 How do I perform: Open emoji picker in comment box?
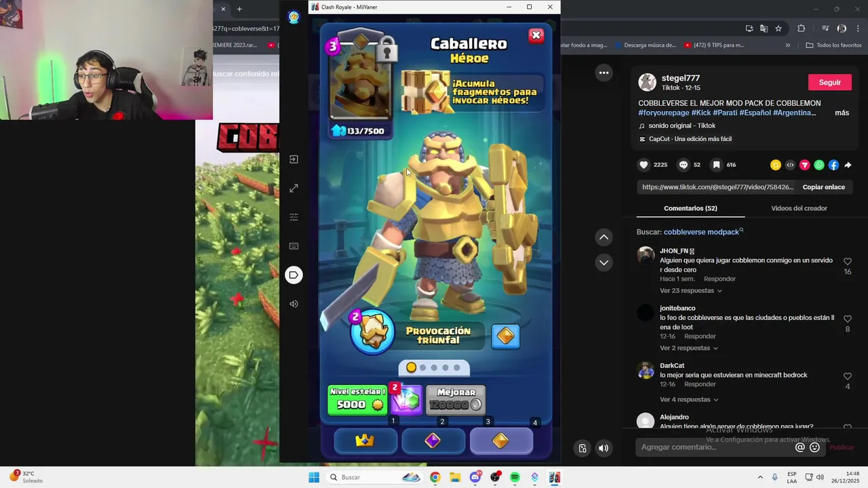click(815, 447)
